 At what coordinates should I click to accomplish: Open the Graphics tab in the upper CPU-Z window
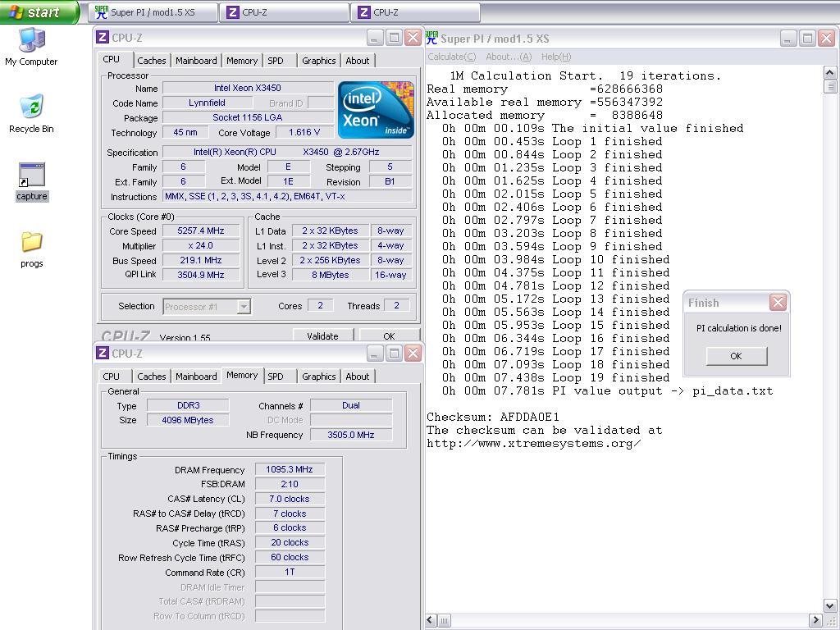click(319, 61)
